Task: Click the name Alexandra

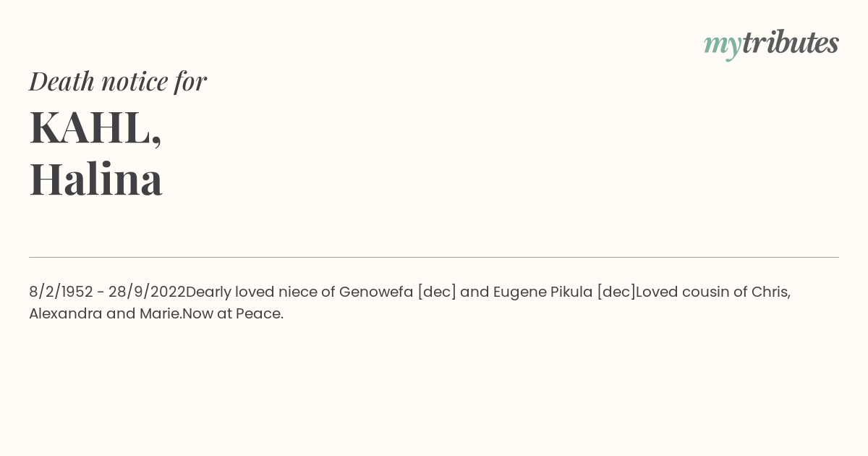Action: point(65,313)
